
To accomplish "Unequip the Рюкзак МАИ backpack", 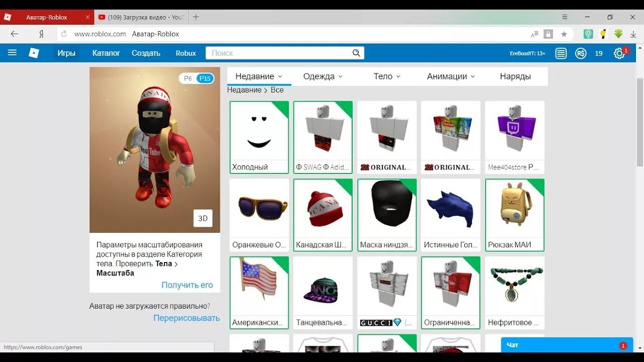I will [x=515, y=215].
